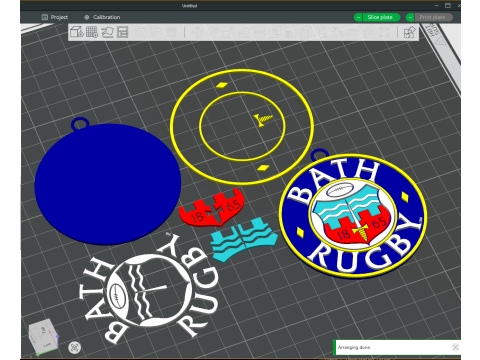The height and width of the screenshot is (360, 480).
Task: Select the assembled multicolor Bath Rugby badge
Action: pyautogui.click(x=353, y=215)
